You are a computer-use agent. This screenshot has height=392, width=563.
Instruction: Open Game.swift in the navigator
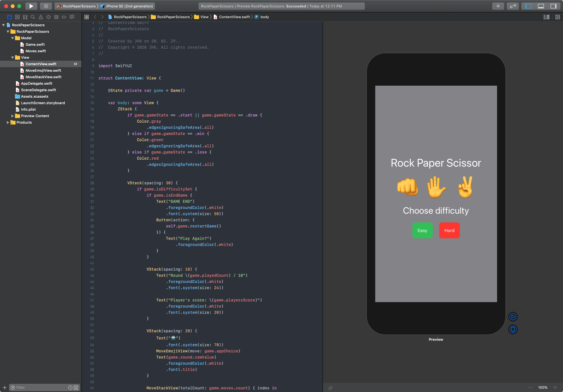point(35,44)
